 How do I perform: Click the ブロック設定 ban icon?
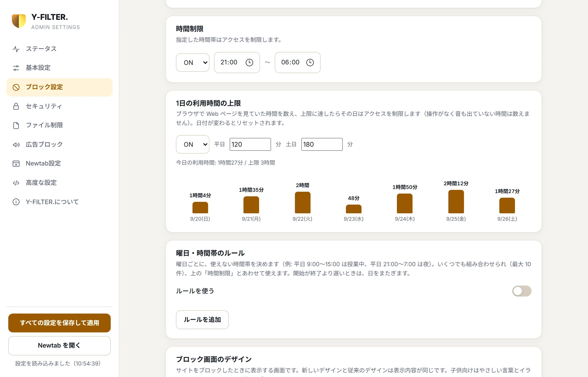(x=16, y=87)
